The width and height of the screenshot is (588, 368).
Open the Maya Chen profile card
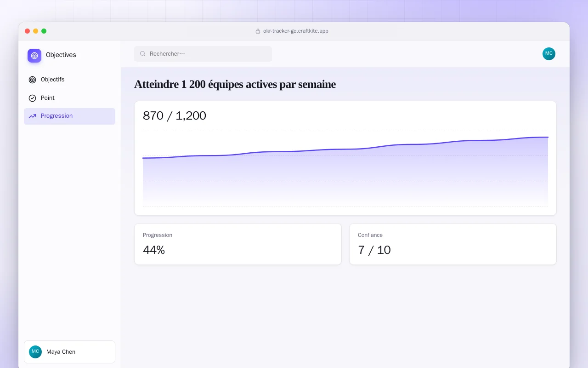click(69, 352)
